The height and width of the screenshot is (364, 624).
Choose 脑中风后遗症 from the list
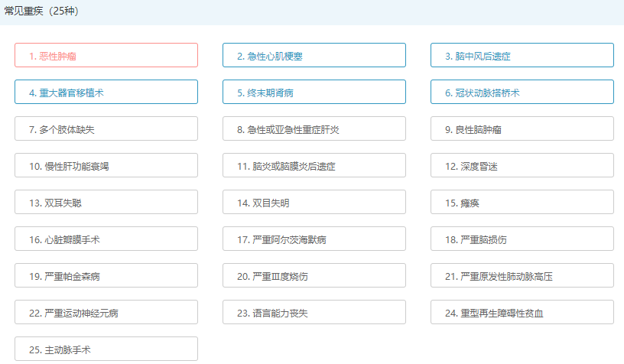pyautogui.click(x=522, y=56)
